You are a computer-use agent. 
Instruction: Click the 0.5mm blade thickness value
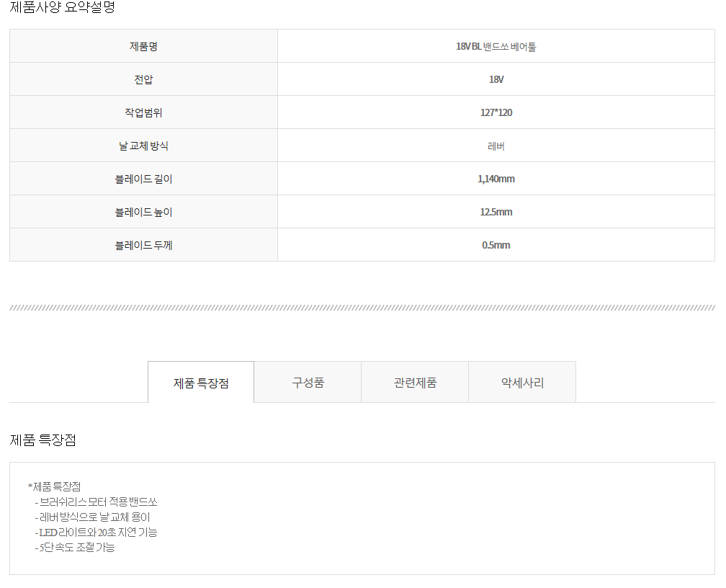point(496,246)
